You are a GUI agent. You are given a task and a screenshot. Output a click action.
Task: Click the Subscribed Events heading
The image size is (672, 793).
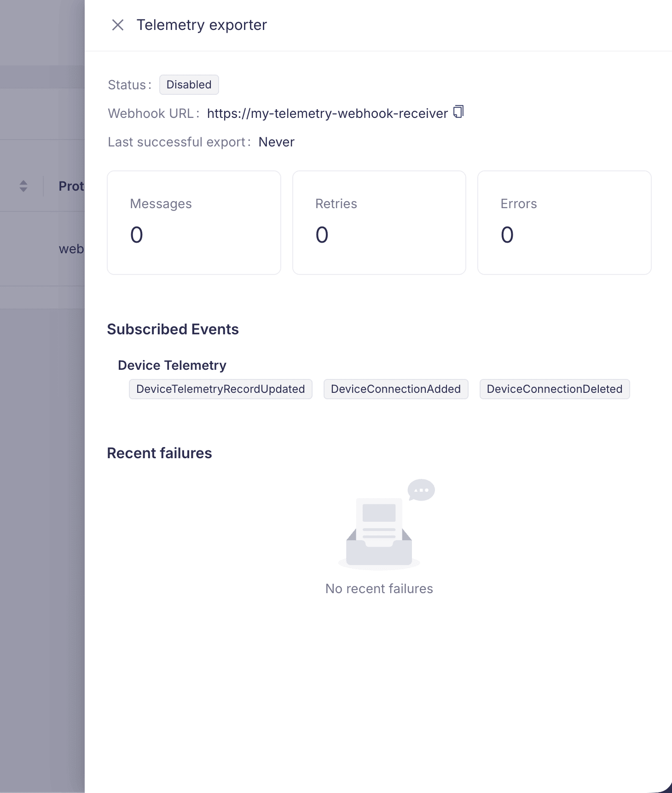pos(173,329)
